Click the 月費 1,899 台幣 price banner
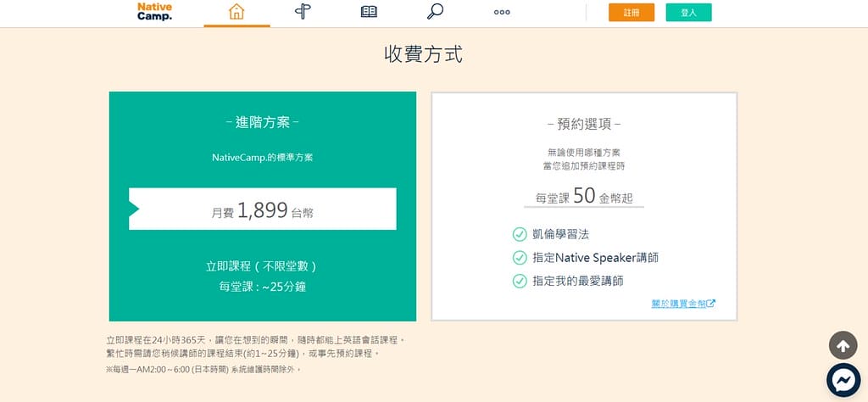The height and width of the screenshot is (402, 868). (x=263, y=209)
